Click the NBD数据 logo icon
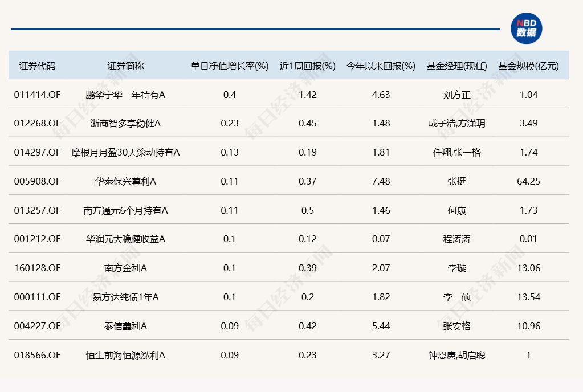 (x=526, y=28)
